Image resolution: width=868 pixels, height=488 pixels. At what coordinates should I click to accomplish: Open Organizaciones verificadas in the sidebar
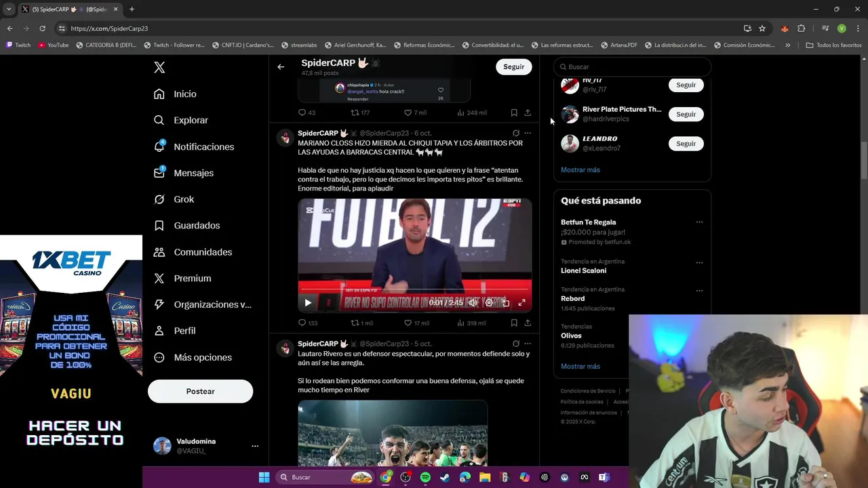point(203,304)
